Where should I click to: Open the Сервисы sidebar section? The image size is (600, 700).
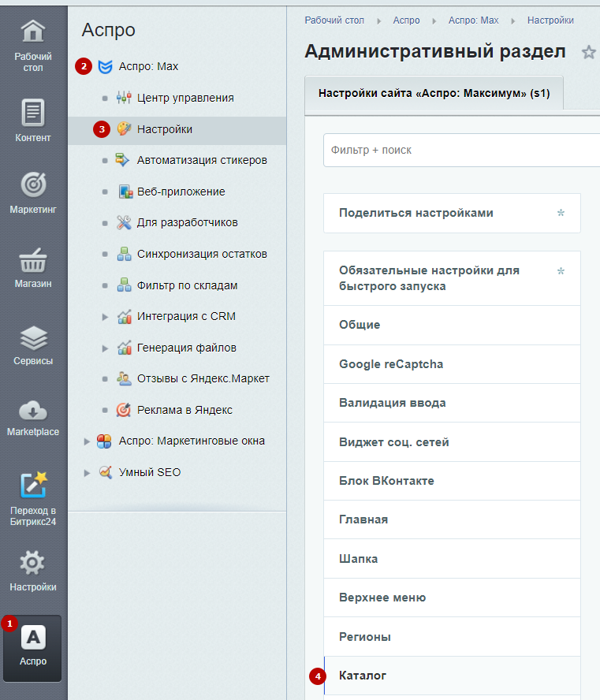pyautogui.click(x=33, y=345)
